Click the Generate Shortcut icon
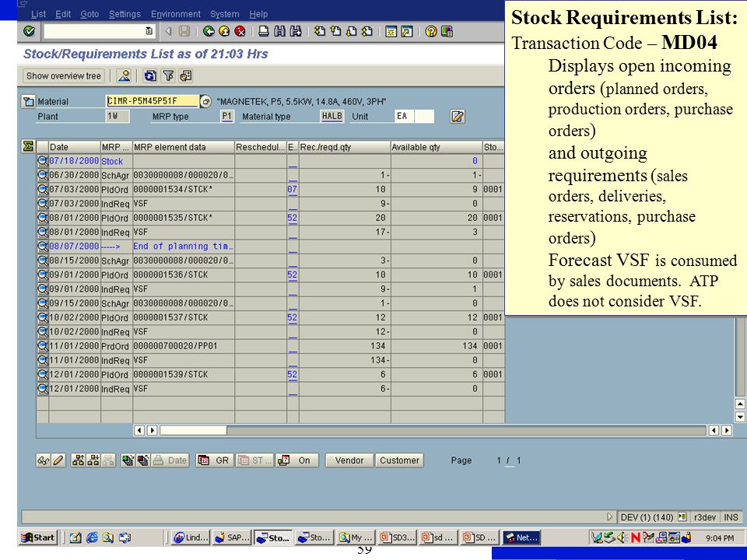 [407, 31]
